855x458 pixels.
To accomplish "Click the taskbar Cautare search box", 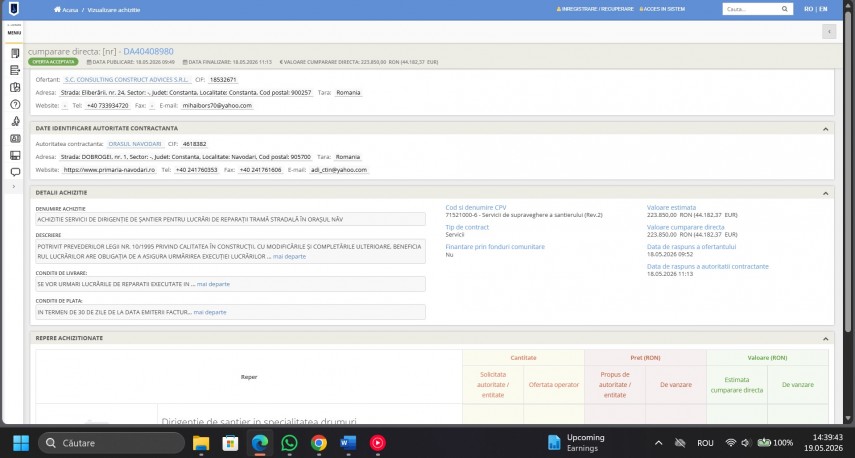I will (111, 443).
